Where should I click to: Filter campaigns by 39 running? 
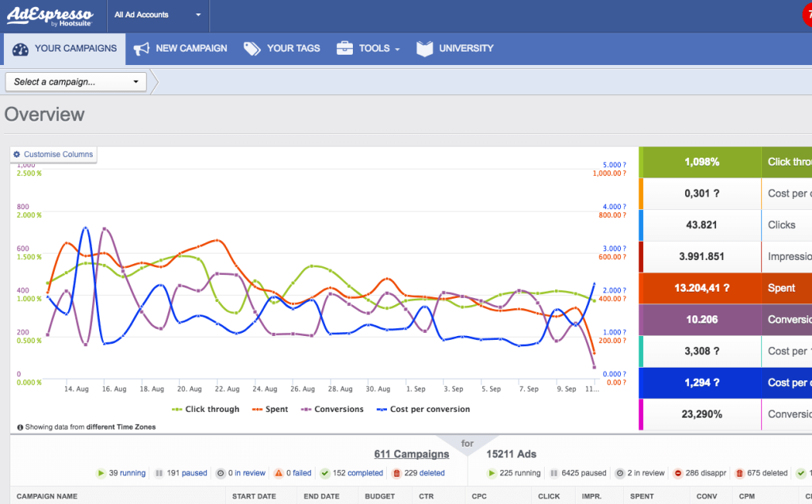point(127,473)
